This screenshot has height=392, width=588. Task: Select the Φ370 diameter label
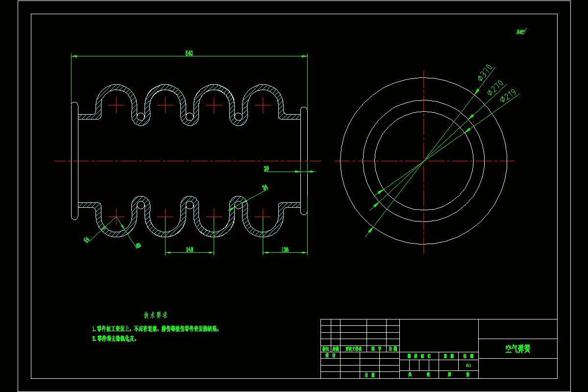click(485, 73)
